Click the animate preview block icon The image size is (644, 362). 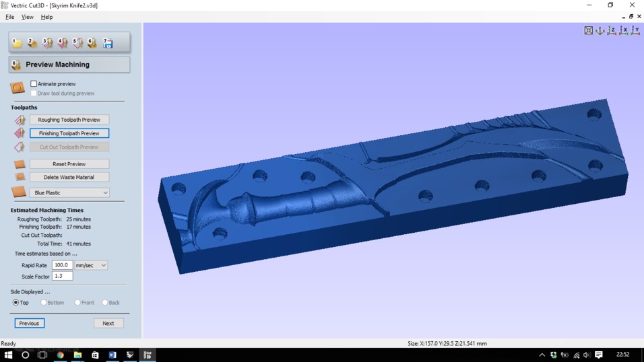point(18,87)
